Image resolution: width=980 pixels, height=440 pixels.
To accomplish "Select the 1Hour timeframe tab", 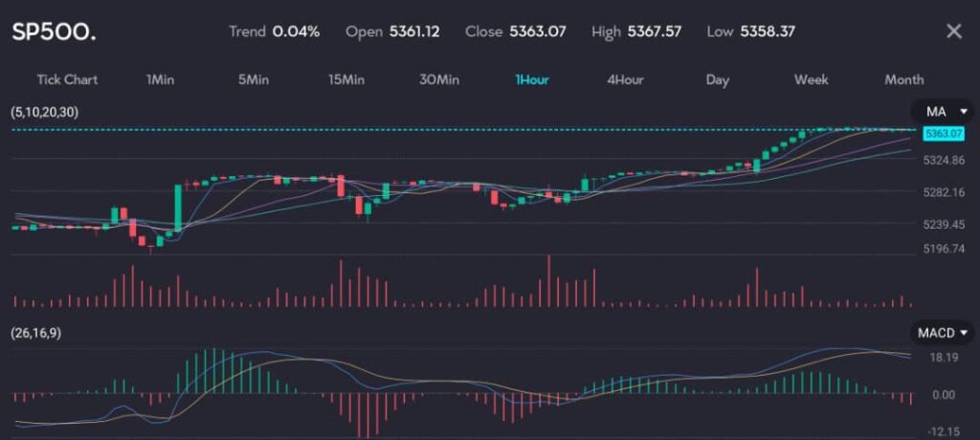I will point(532,79).
